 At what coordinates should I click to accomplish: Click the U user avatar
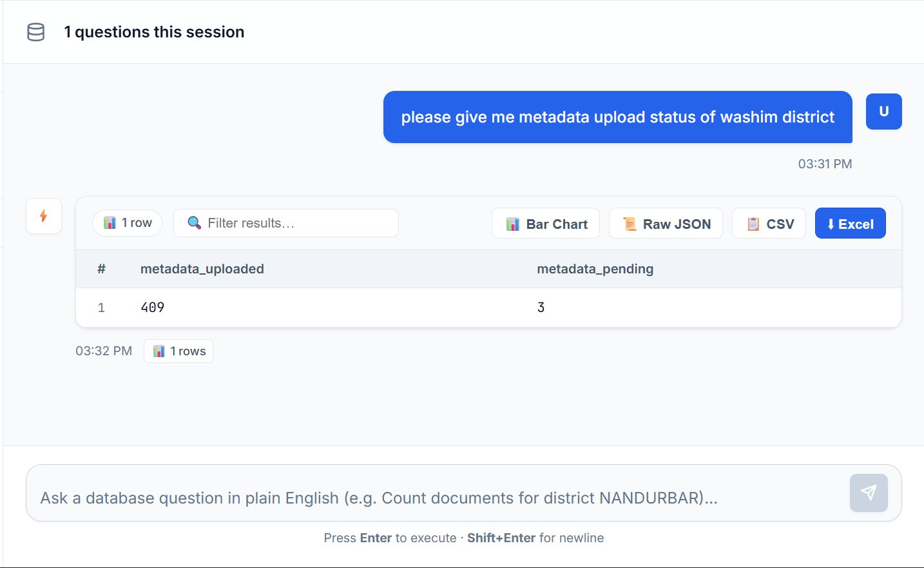pos(883,112)
